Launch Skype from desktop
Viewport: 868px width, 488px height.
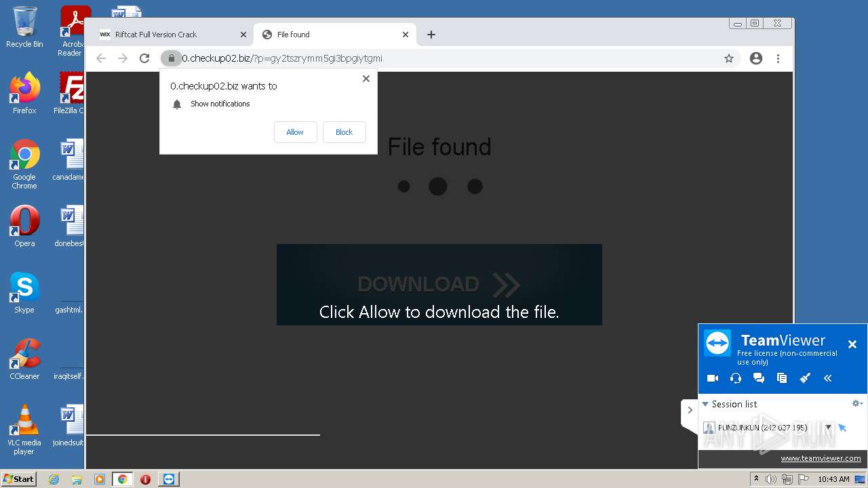click(x=24, y=293)
